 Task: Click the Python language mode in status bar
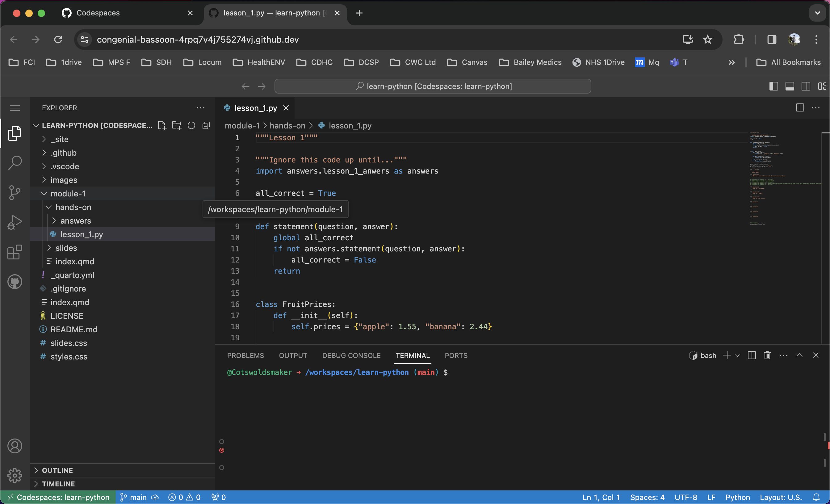point(737,497)
